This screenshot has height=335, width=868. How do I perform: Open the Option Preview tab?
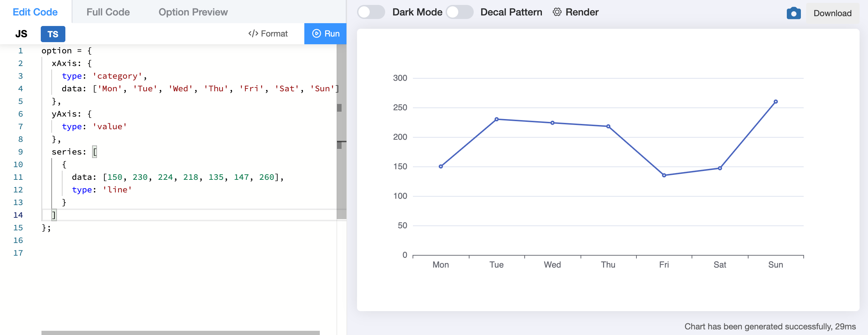193,12
